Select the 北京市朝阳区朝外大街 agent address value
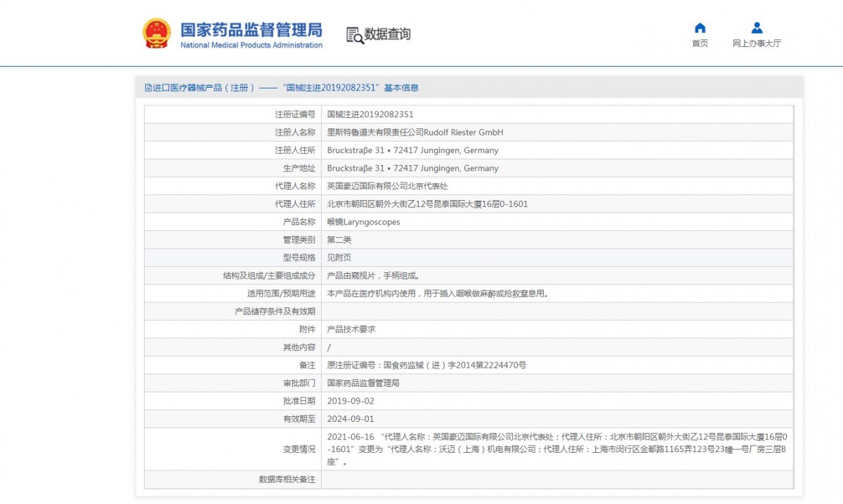Screen dimensions: 843x504 pos(557,204)
